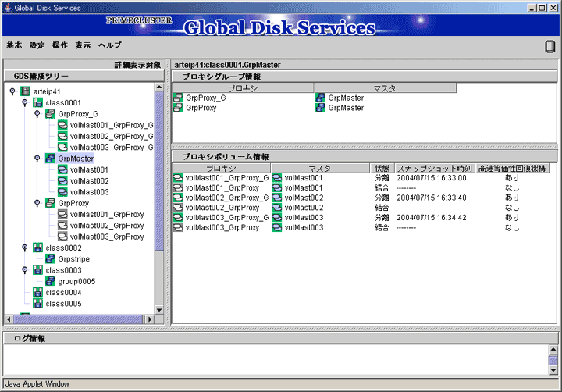
Task: Collapse the GrpMaster tree node
Action: point(37,159)
